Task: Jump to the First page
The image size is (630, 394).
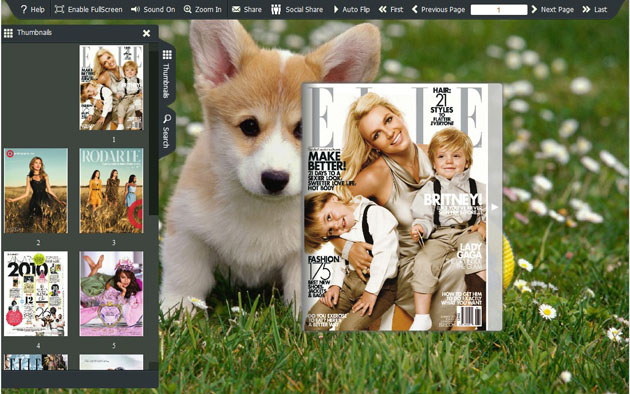Action: tap(391, 9)
